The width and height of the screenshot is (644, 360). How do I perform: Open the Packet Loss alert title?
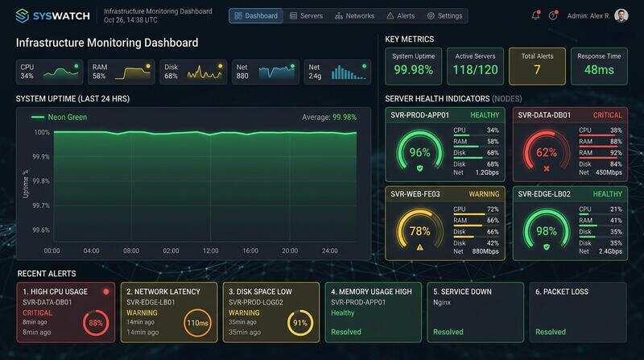coord(561,292)
